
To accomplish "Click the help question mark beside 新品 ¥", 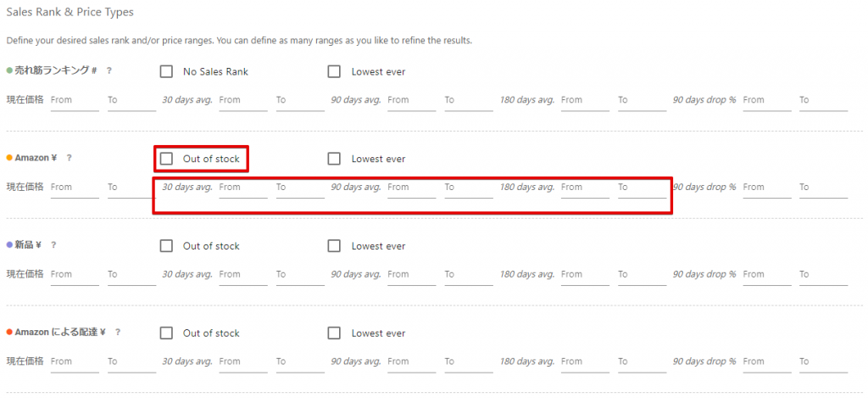I will coord(53,245).
